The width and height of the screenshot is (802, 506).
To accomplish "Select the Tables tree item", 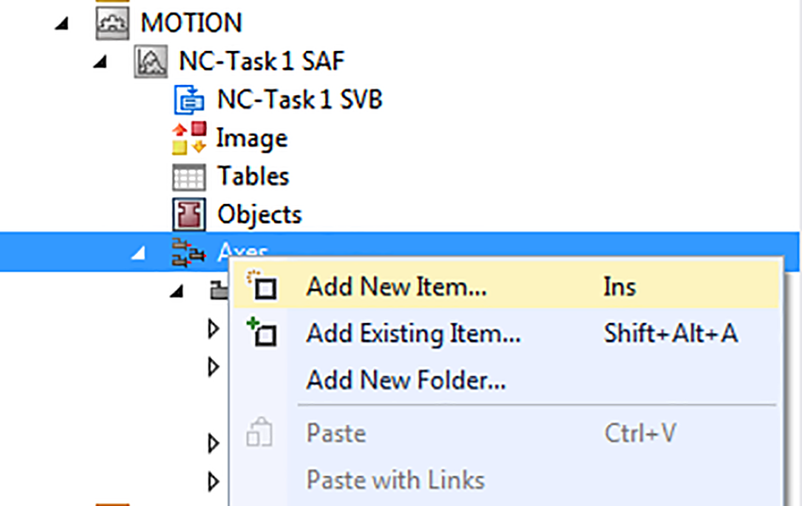I will click(253, 177).
